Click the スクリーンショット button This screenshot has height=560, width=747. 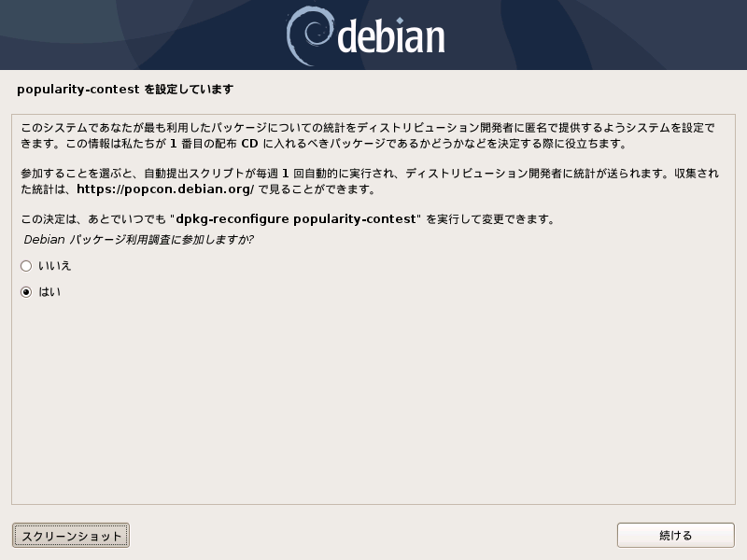[x=71, y=536]
